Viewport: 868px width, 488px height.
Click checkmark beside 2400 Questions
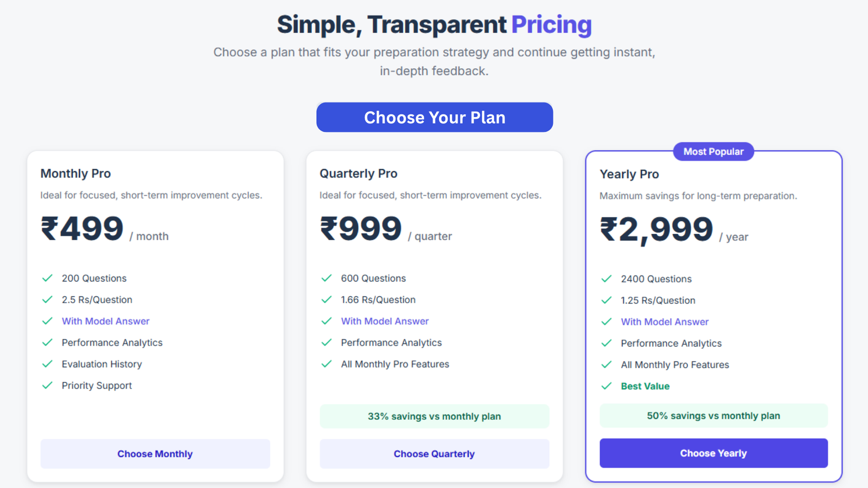607,279
